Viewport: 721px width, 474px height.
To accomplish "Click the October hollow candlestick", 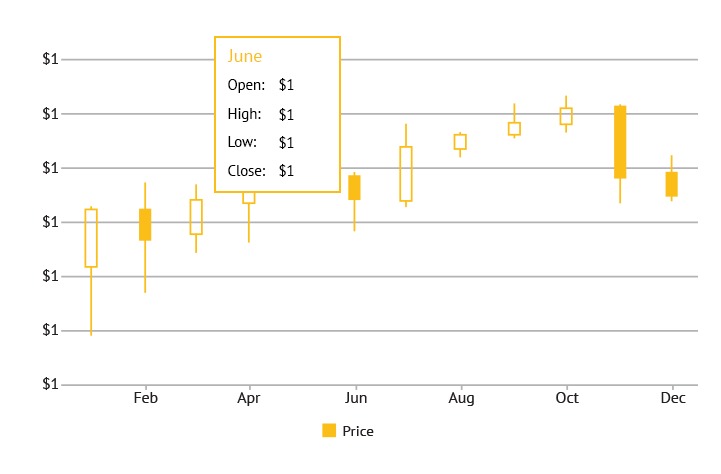I will (566, 116).
